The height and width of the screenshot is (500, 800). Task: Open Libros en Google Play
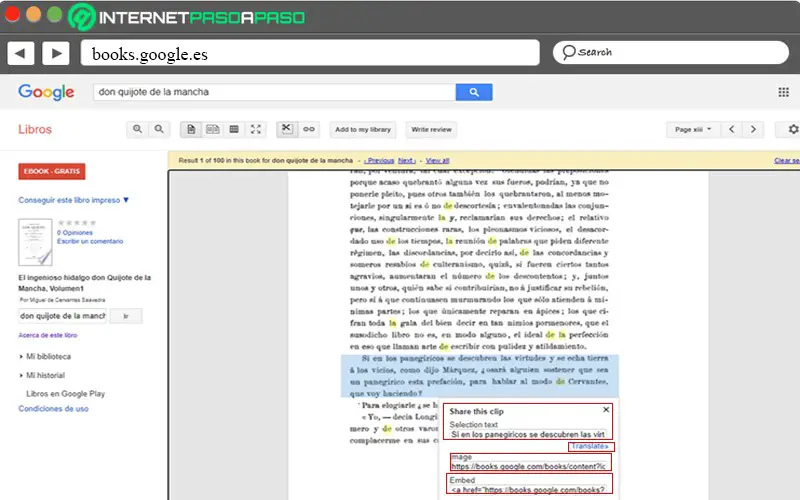65,394
